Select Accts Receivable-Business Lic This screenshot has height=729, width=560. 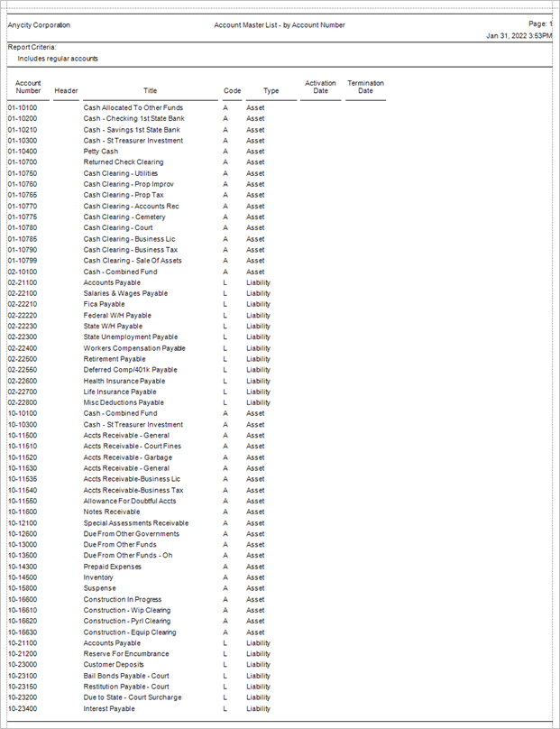[x=132, y=479]
